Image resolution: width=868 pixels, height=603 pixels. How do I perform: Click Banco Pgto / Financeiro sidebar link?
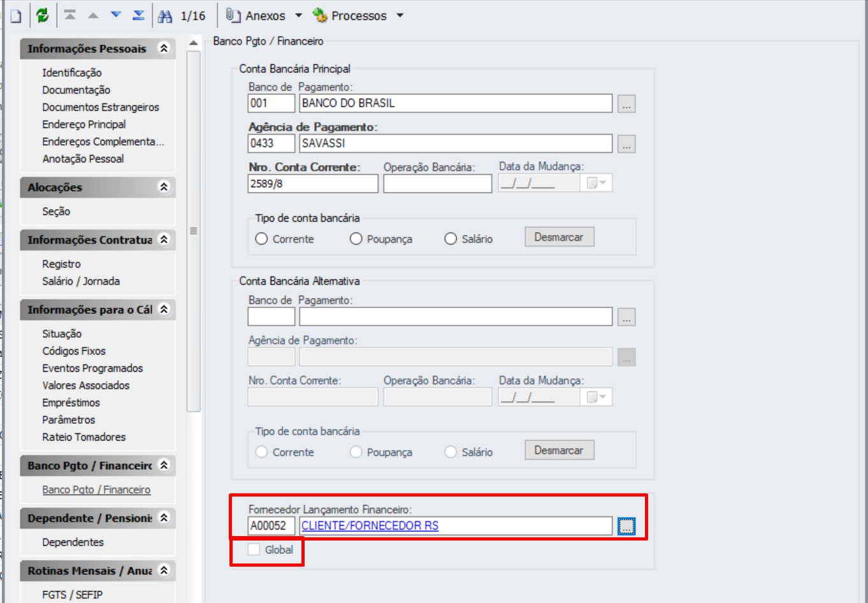96,490
